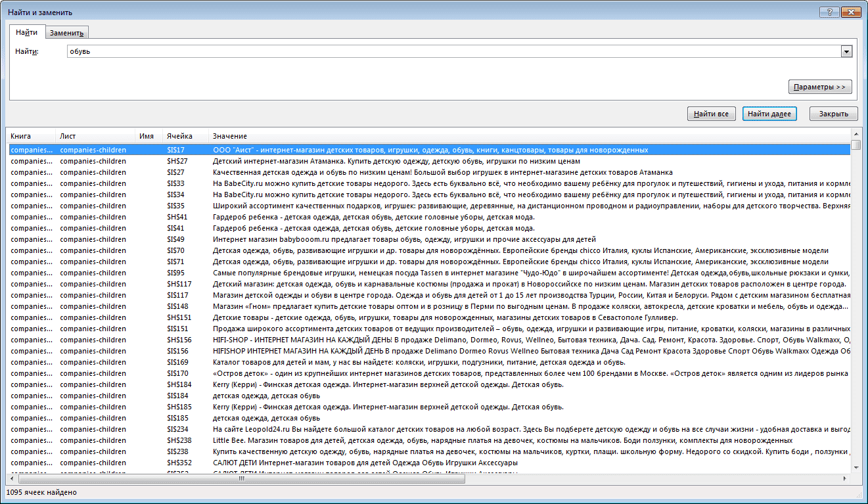The height and width of the screenshot is (504, 868).
Task: Sort results by the Книга column header
Action: point(30,136)
